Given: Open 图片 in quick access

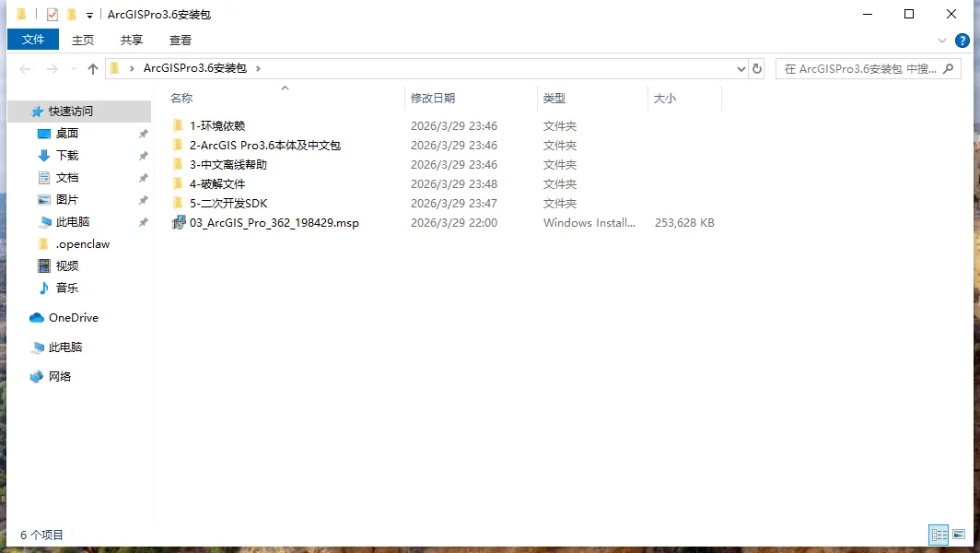Looking at the screenshot, I should [67, 200].
